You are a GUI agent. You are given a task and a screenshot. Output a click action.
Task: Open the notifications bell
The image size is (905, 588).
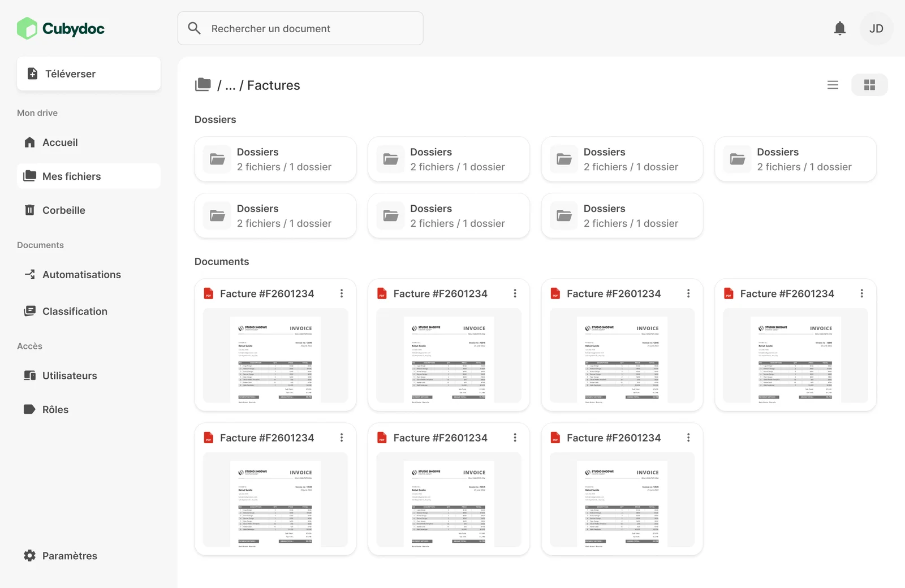pyautogui.click(x=840, y=28)
